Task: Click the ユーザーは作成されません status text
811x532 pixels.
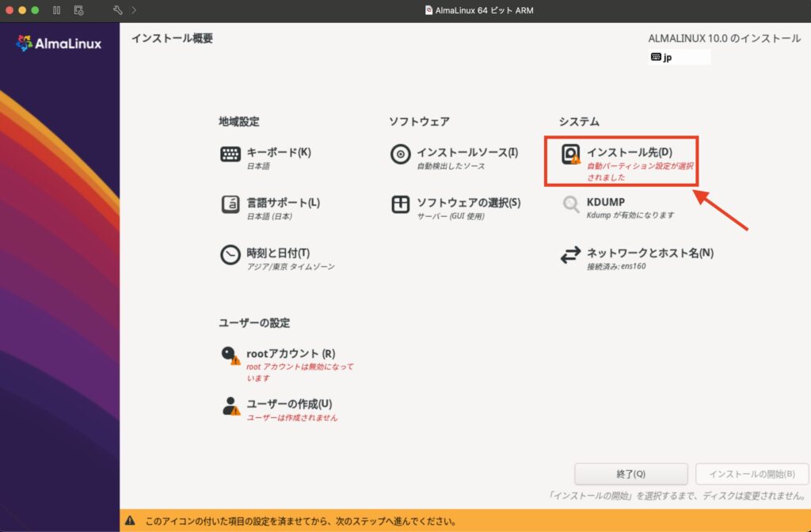Action: point(291,418)
